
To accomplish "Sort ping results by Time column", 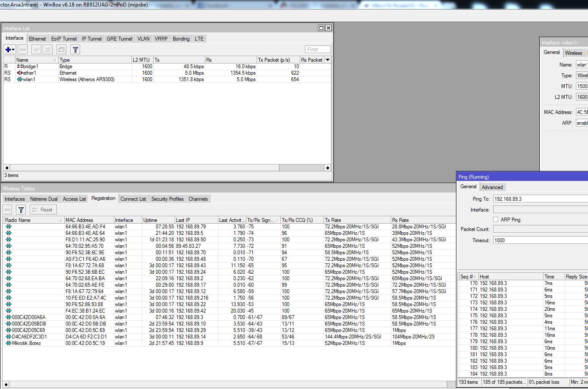I will coord(554,277).
